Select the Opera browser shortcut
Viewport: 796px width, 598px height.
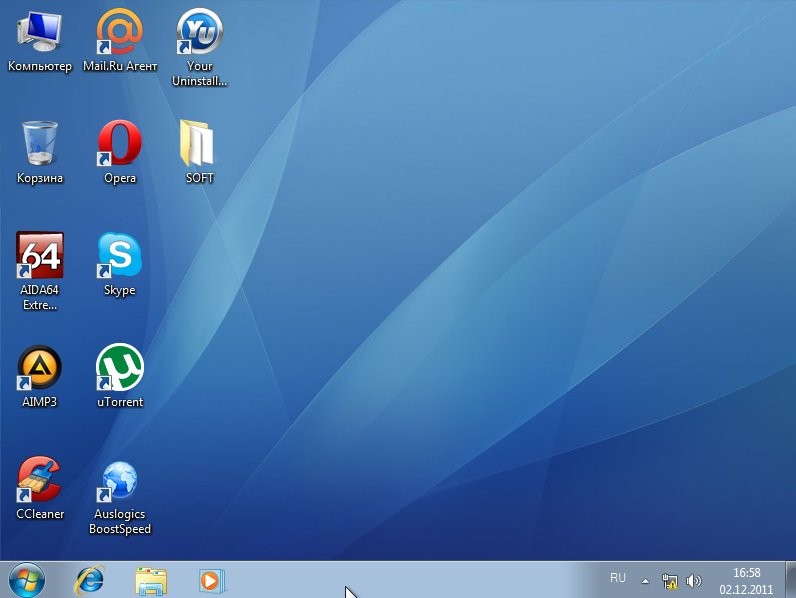120,152
